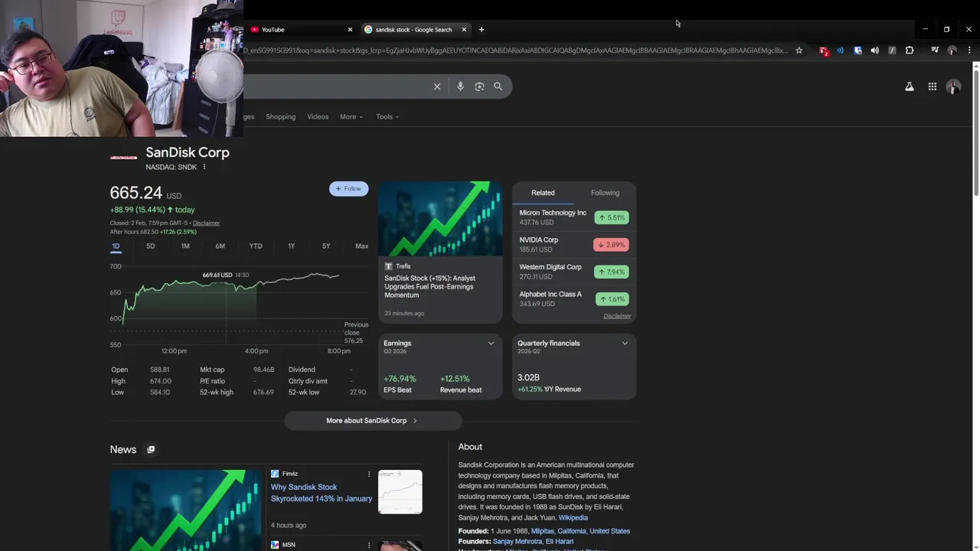Viewport: 980px width, 551px height.
Task: Open Alphabet Inc Class A related stock
Action: pyautogui.click(x=573, y=298)
